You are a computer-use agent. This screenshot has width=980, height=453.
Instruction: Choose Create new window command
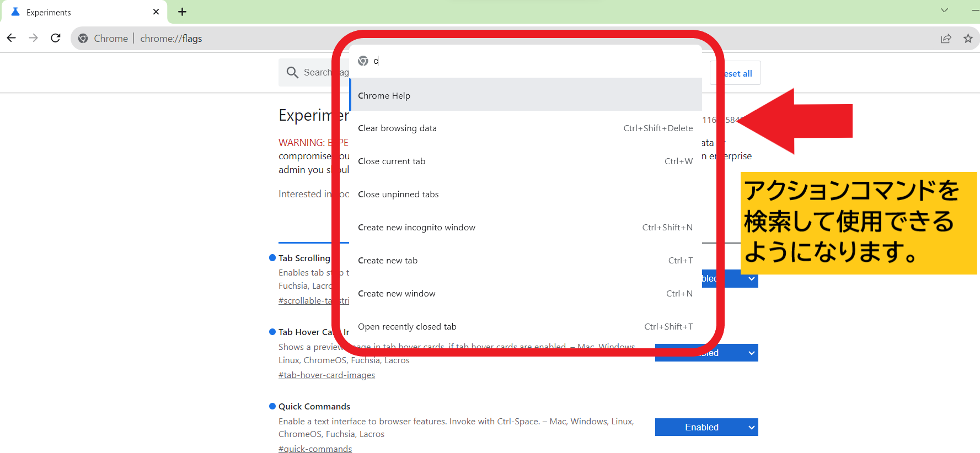(x=526, y=293)
